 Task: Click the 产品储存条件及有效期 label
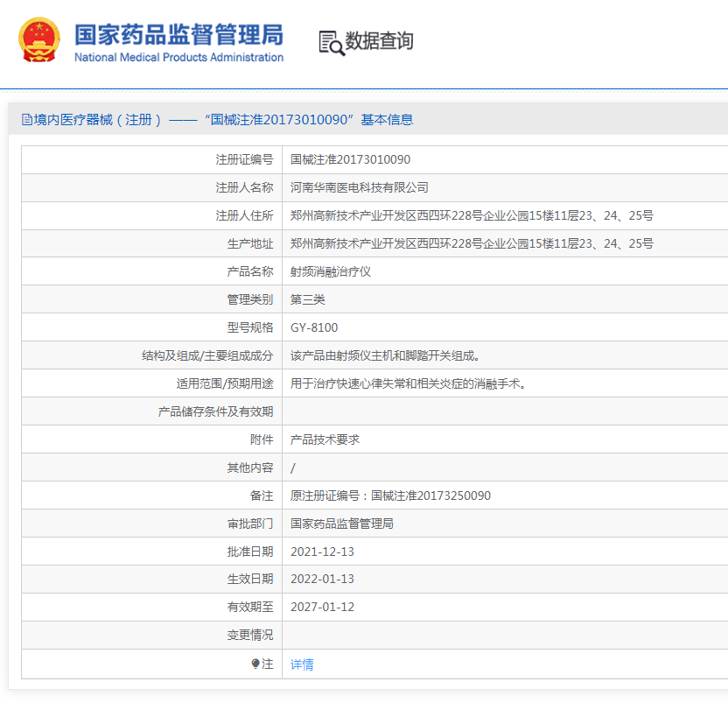pyautogui.click(x=215, y=411)
